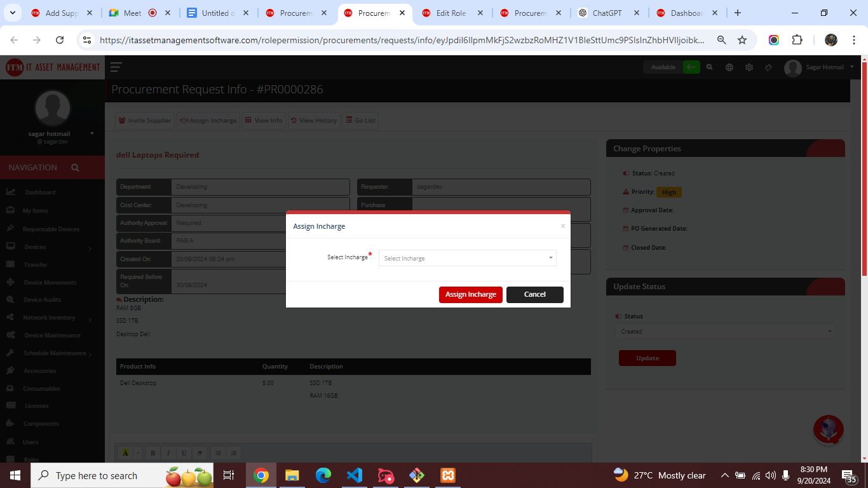Open the Status dropdown showing Created
This screenshot has width=868, height=488.
[725, 331]
